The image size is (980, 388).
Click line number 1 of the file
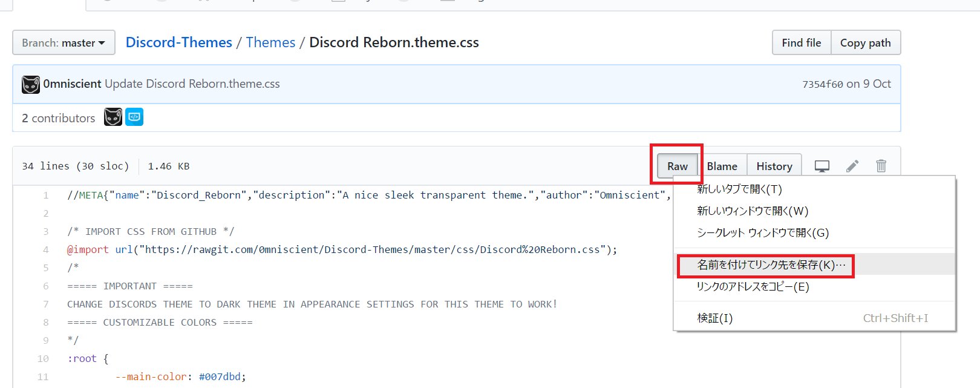(45, 196)
